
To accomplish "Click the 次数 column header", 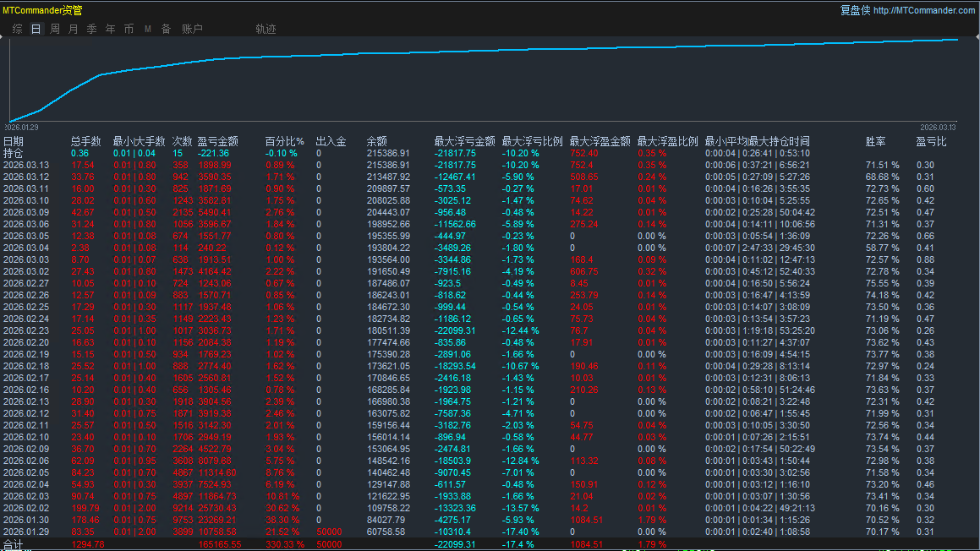I will pos(183,141).
